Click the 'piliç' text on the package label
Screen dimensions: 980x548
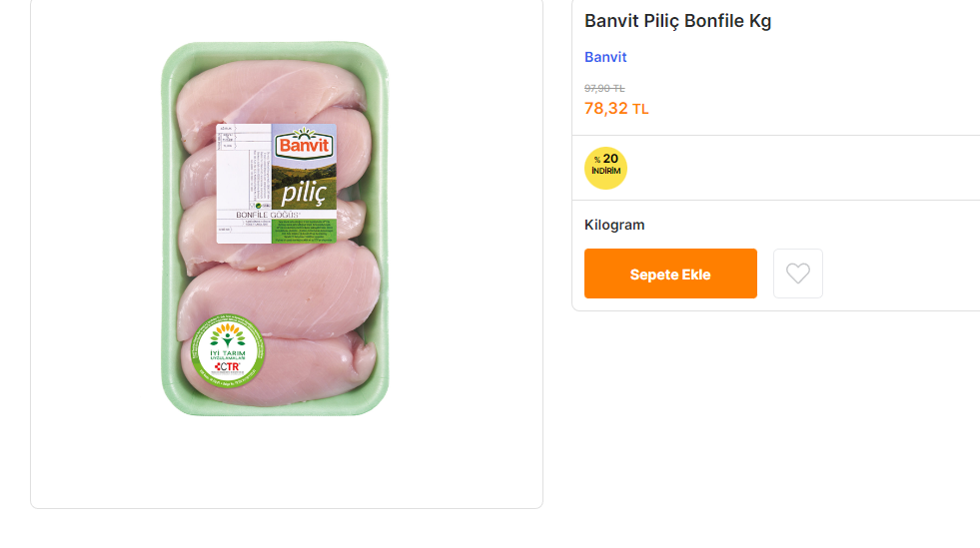304,191
